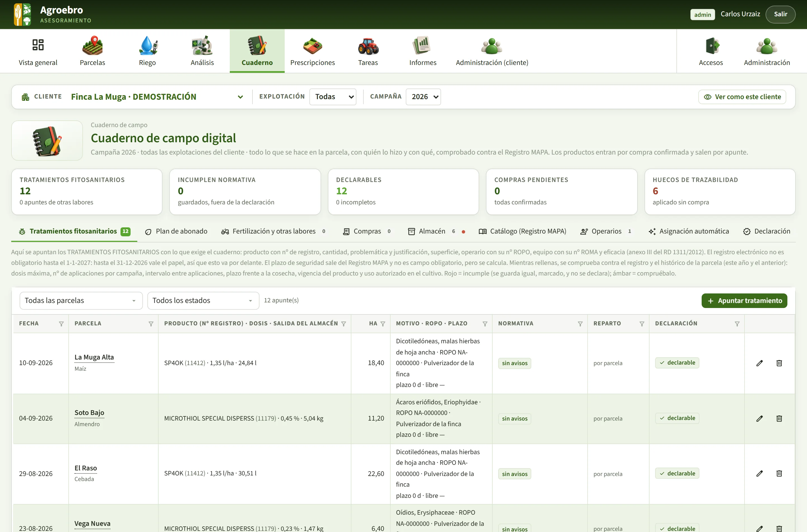The width and height of the screenshot is (807, 532).
Task: Delete the Soto Bajo treatment entry
Action: coord(779,418)
